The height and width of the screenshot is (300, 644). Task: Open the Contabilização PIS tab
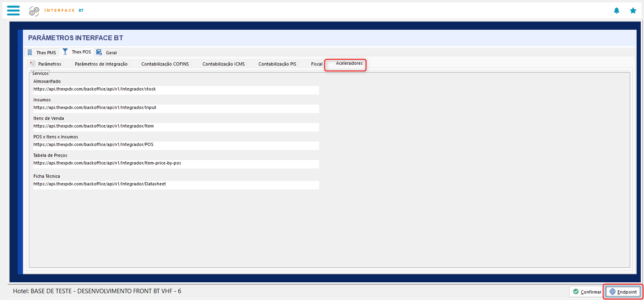coord(277,64)
